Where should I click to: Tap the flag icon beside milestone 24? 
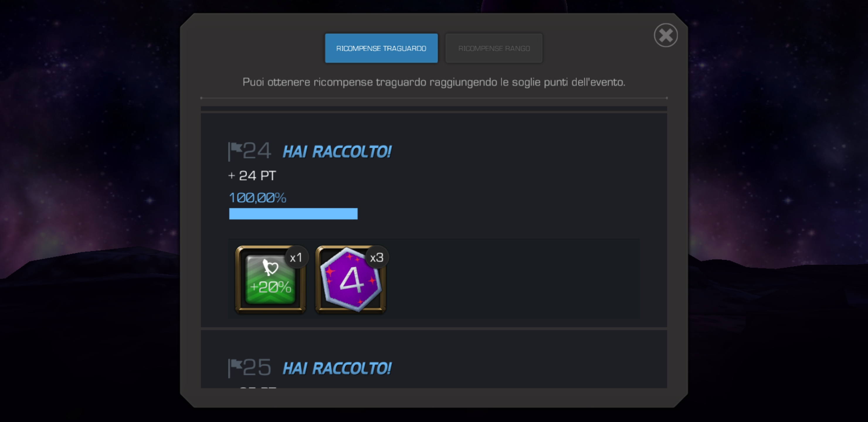[x=235, y=152]
